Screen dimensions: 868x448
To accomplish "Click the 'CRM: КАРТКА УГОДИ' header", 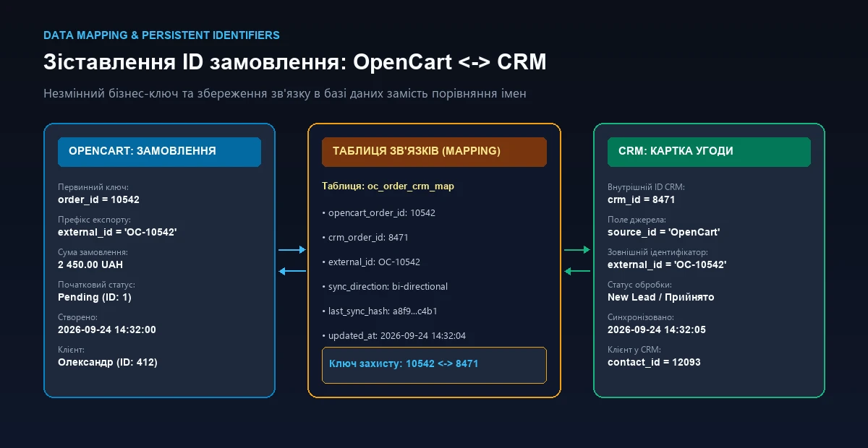I will point(709,152).
